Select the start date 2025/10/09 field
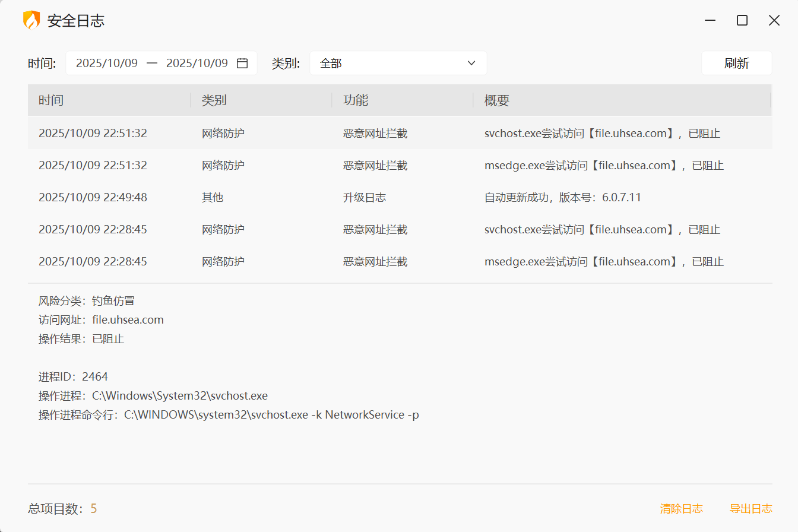 point(107,63)
